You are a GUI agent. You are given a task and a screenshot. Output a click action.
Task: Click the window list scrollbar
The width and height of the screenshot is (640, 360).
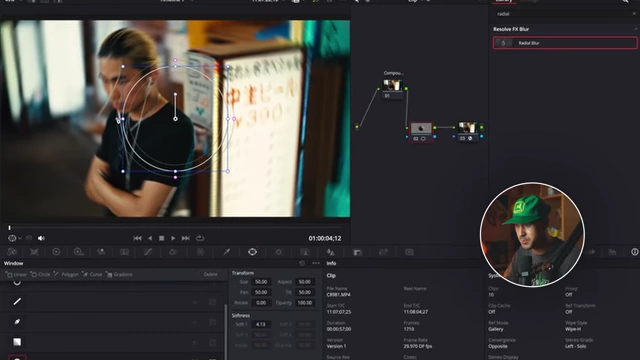click(x=226, y=331)
